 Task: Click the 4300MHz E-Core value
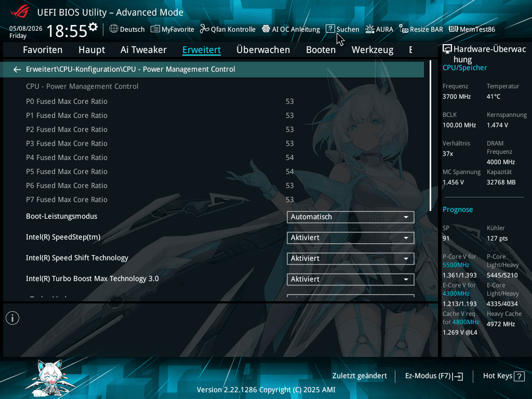click(456, 294)
